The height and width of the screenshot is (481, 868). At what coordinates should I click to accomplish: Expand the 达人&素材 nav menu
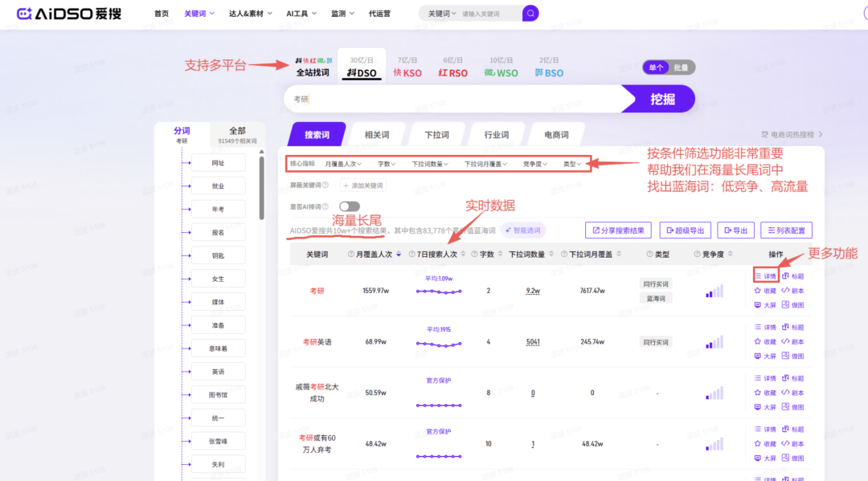tap(250, 14)
